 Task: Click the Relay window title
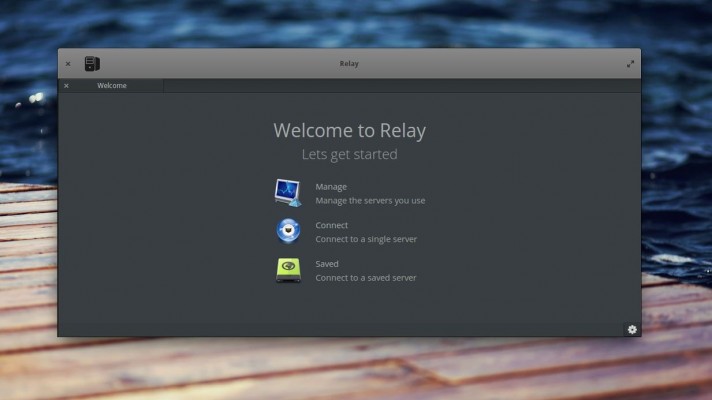click(349, 64)
